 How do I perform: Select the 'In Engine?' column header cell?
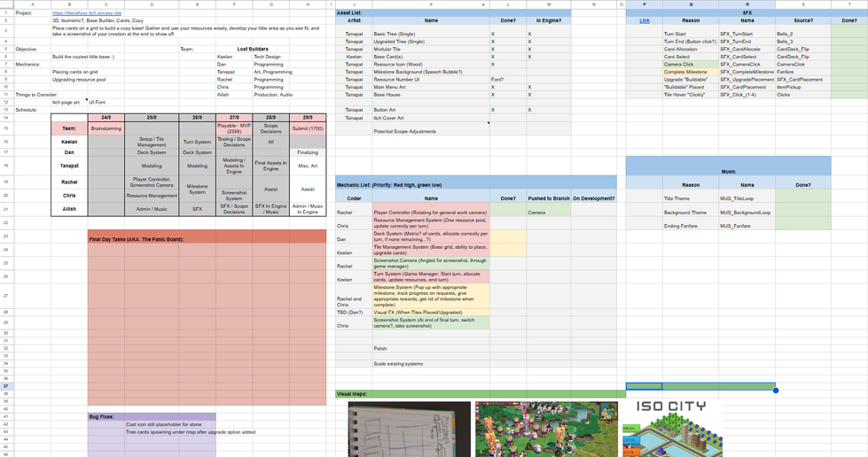[549, 20]
